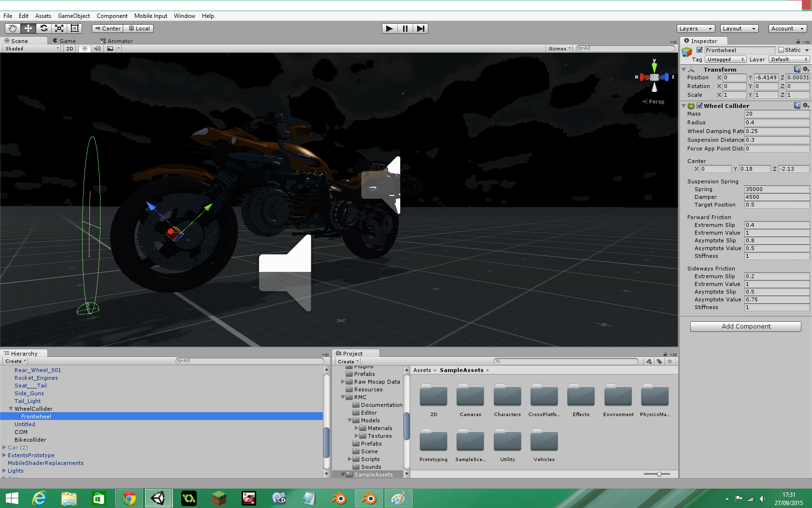Open the GameObject menu
Screen dimensions: 812x508
click(x=73, y=16)
